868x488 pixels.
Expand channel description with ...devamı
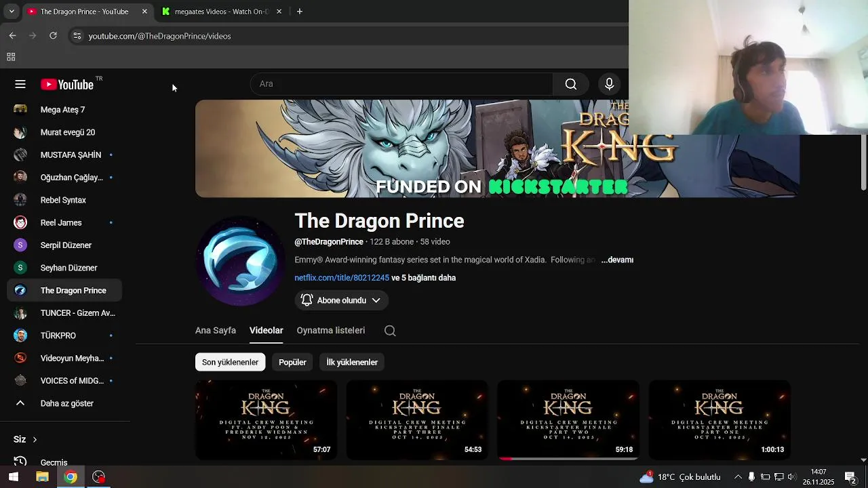(617, 260)
